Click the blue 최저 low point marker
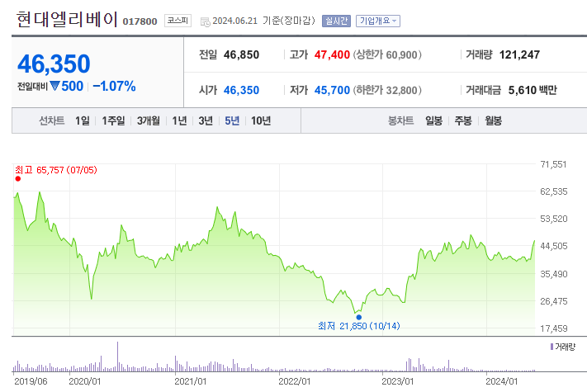The height and width of the screenshot is (392, 587). click(358, 317)
